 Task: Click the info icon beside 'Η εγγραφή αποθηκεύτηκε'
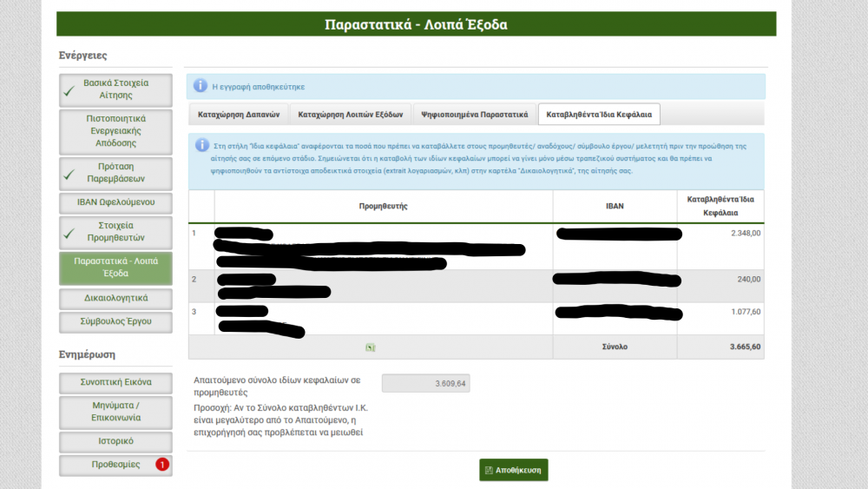pyautogui.click(x=201, y=87)
